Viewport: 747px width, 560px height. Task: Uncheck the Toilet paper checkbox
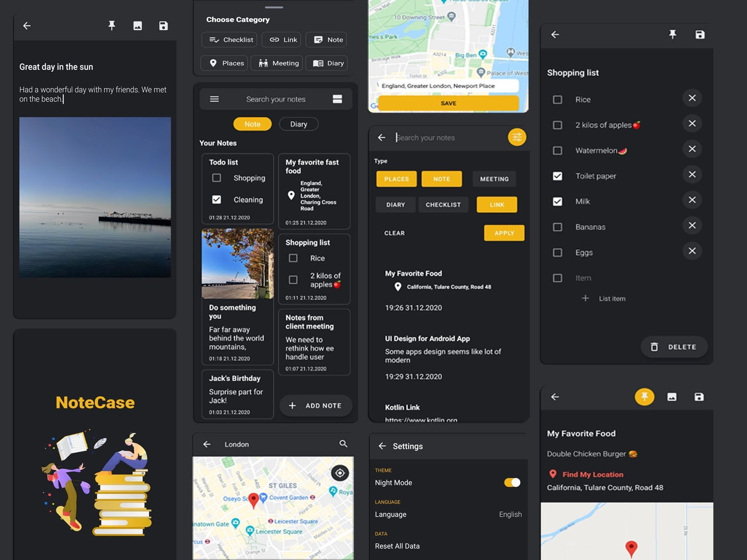[x=557, y=176]
